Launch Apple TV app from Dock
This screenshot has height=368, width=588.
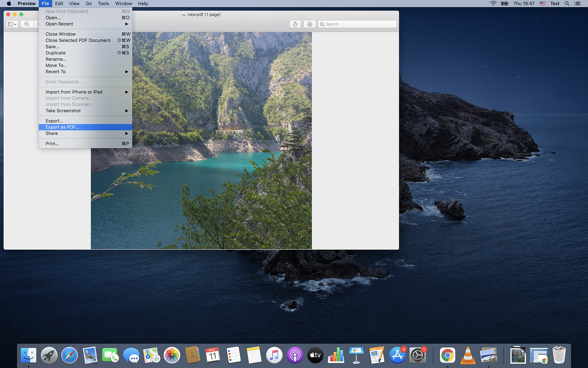(315, 355)
